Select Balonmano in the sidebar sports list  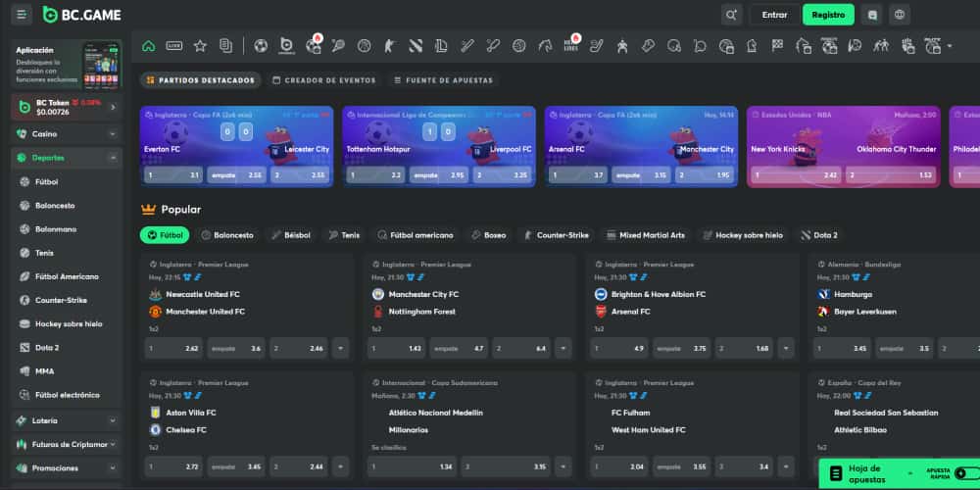55,229
